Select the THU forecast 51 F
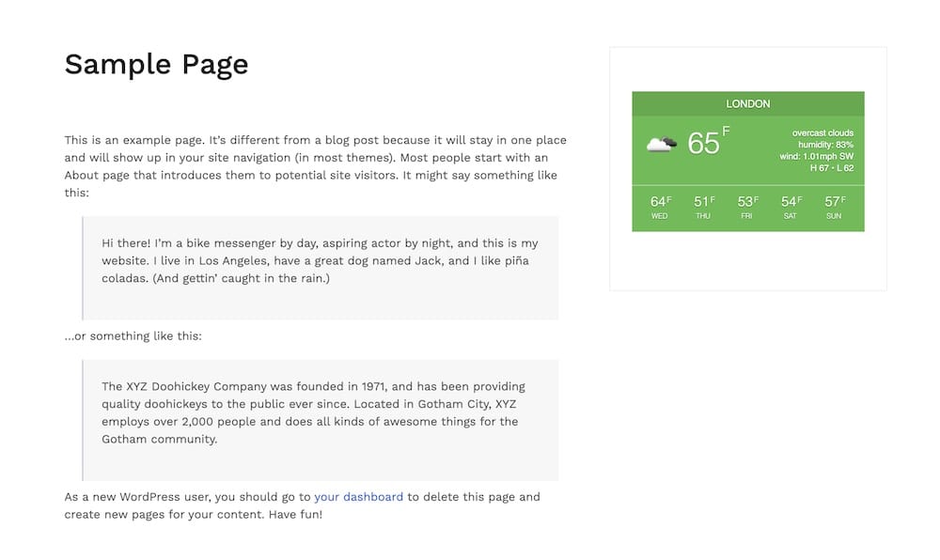Screen dimensions: 940x560 pos(704,208)
